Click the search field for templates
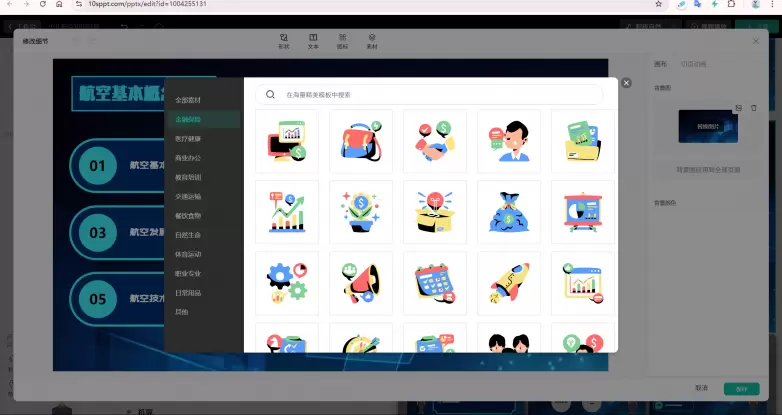Image resolution: width=782 pixels, height=415 pixels. [x=440, y=94]
